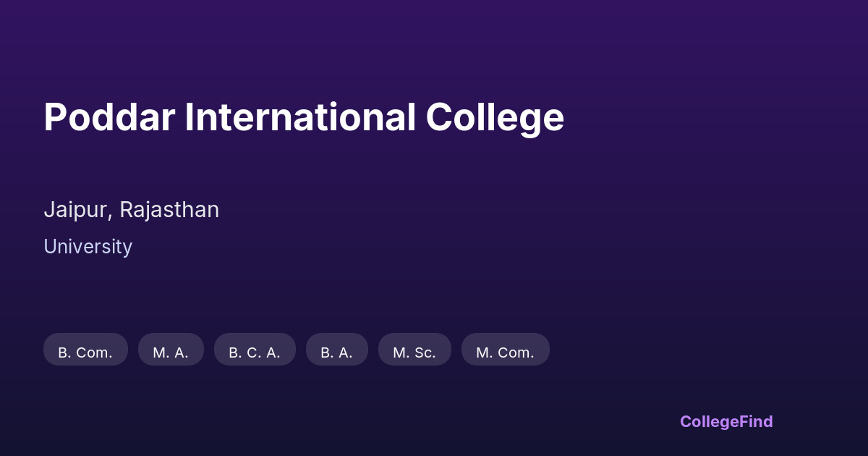Click the word College in the main title
Viewport: 868px width, 456px height.
pyautogui.click(x=495, y=117)
